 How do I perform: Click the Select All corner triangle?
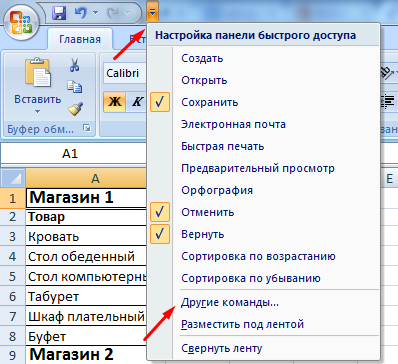[x=13, y=179]
